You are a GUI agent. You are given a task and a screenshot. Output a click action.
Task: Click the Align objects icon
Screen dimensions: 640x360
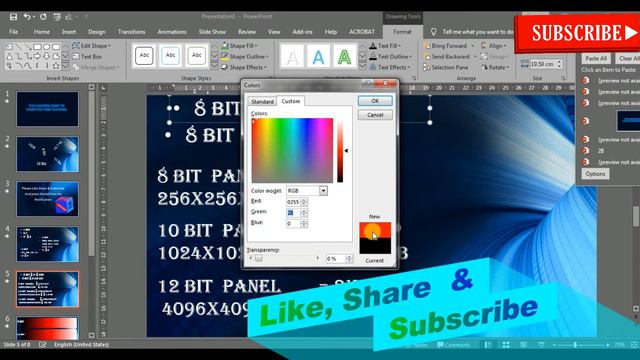coord(484,46)
